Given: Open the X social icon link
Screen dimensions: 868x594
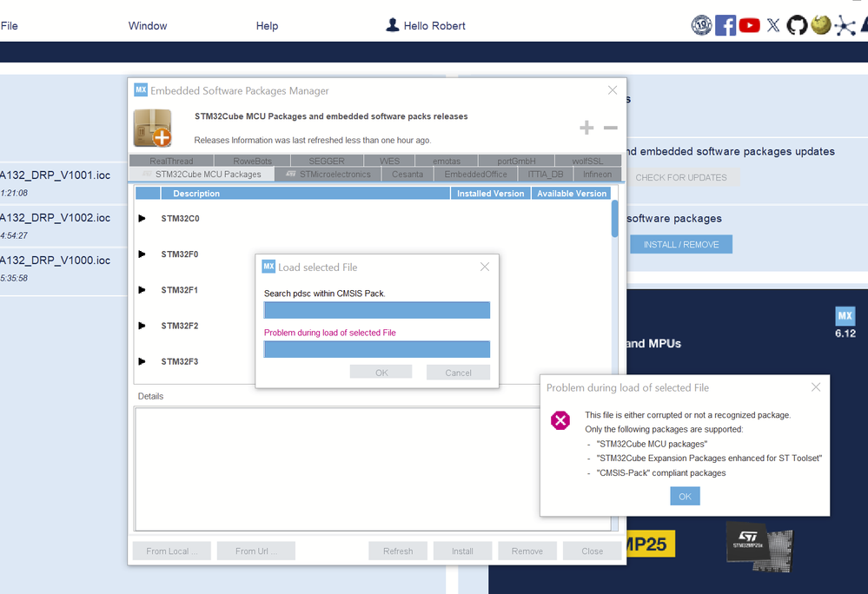Looking at the screenshot, I should tap(773, 25).
